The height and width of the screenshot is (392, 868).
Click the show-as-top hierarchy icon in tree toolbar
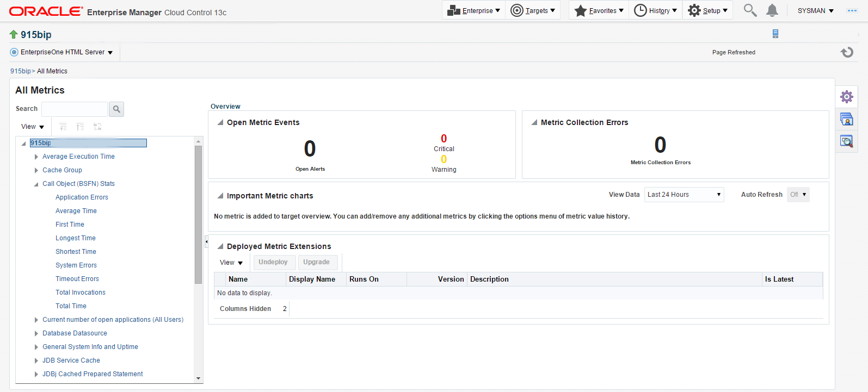pos(97,127)
